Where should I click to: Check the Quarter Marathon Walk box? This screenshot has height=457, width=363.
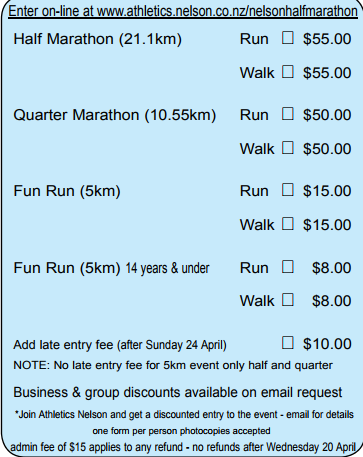click(x=288, y=148)
